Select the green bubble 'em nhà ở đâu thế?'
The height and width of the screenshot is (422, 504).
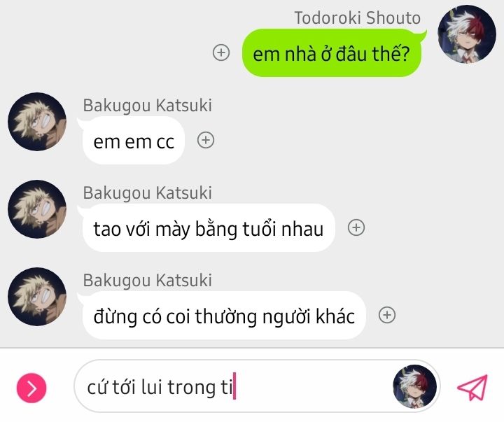pyautogui.click(x=332, y=53)
